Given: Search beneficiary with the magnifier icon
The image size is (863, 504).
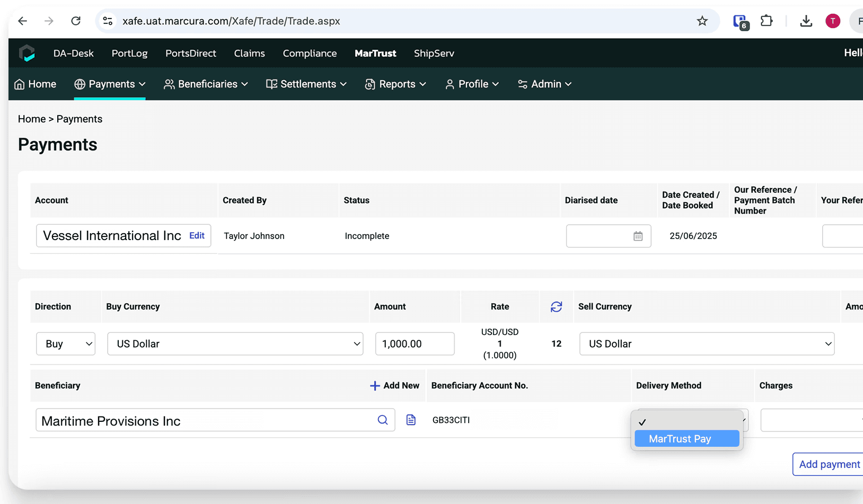Looking at the screenshot, I should click(383, 420).
